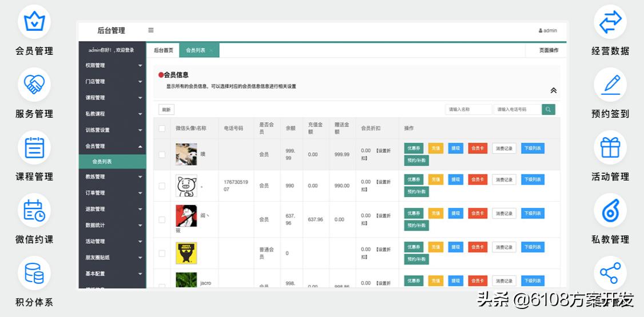Click the admin user icon in header
Viewport: 644px width, 317px height.
coord(540,30)
